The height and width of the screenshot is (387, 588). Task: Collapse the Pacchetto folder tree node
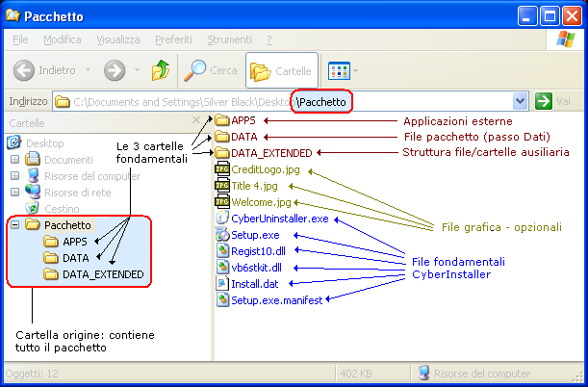click(15, 224)
